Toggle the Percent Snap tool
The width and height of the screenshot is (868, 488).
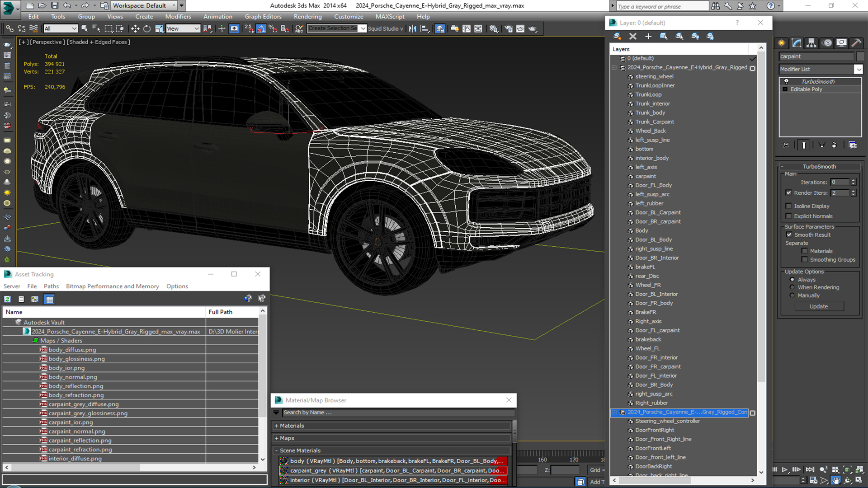point(273,28)
